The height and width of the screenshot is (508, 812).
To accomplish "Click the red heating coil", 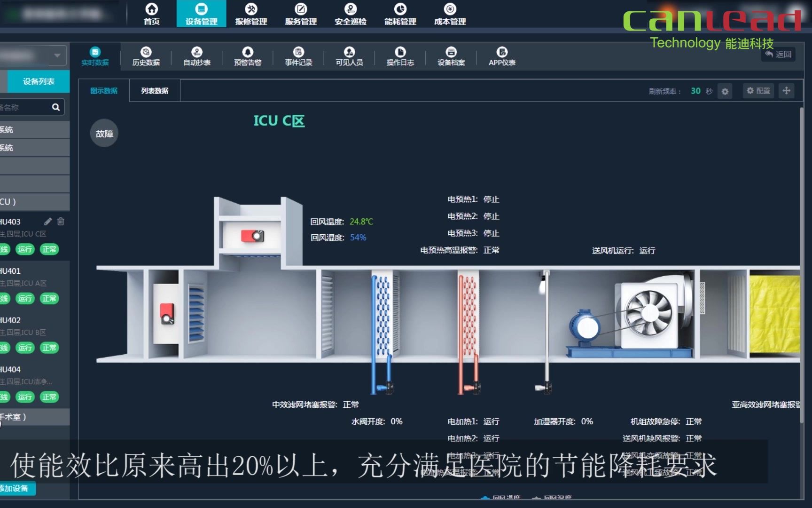I will [x=468, y=315].
